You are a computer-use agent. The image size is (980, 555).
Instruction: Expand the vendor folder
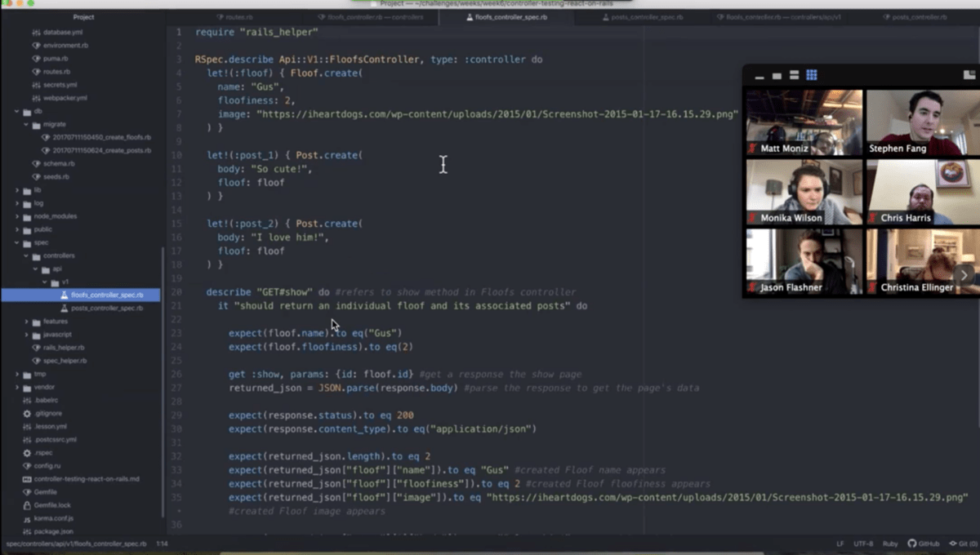tap(16, 387)
